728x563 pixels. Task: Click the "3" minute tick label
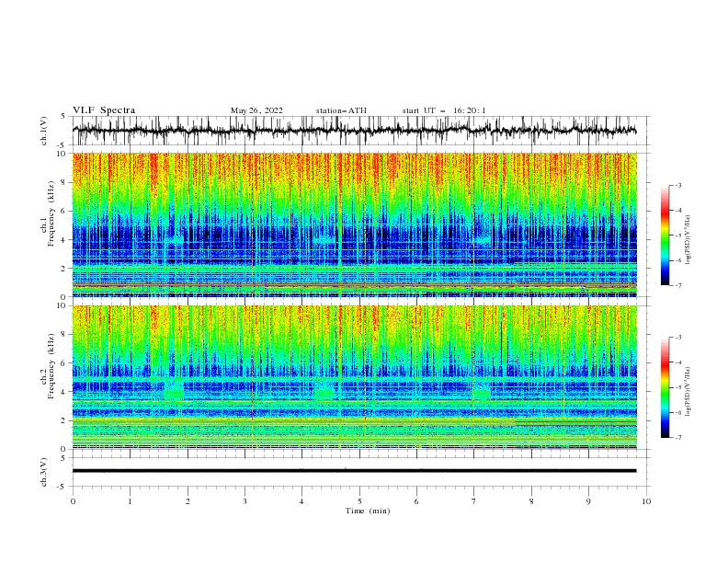tap(245, 501)
